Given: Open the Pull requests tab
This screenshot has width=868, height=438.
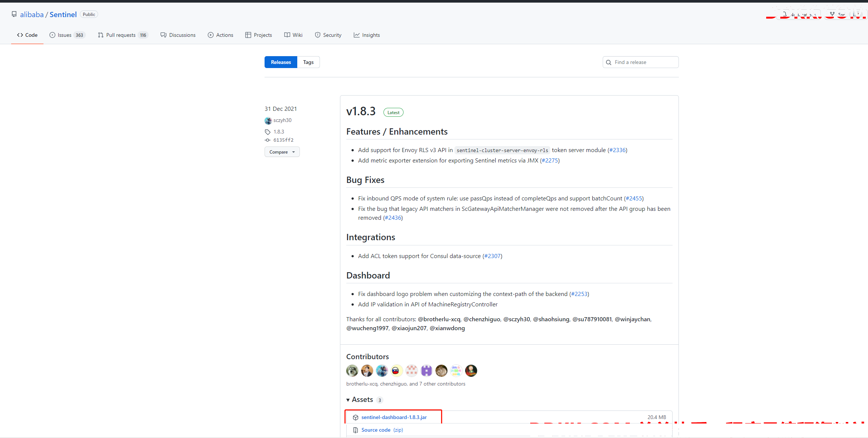Looking at the screenshot, I should pyautogui.click(x=123, y=35).
